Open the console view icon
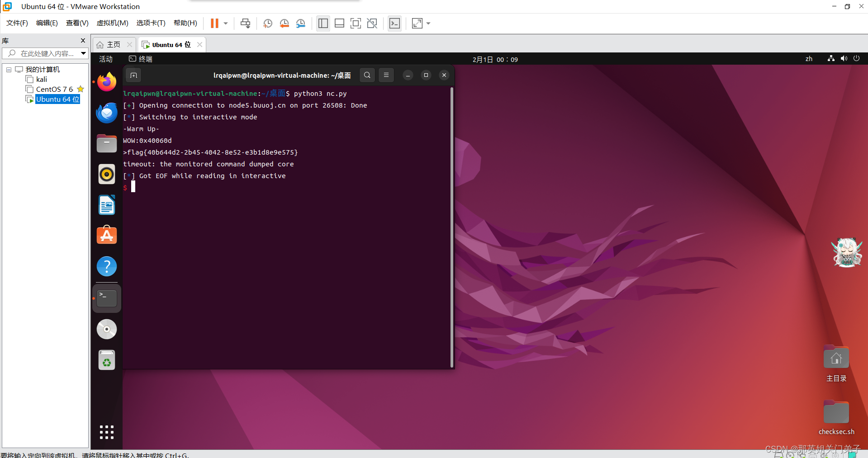Image resolution: width=868 pixels, height=458 pixels. pyautogui.click(x=394, y=23)
